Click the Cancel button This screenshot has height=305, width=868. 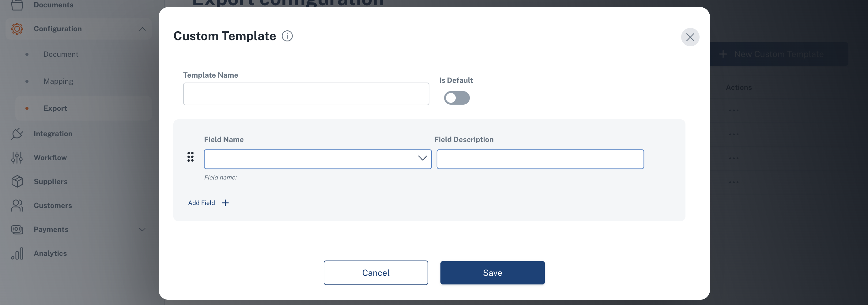click(x=376, y=272)
